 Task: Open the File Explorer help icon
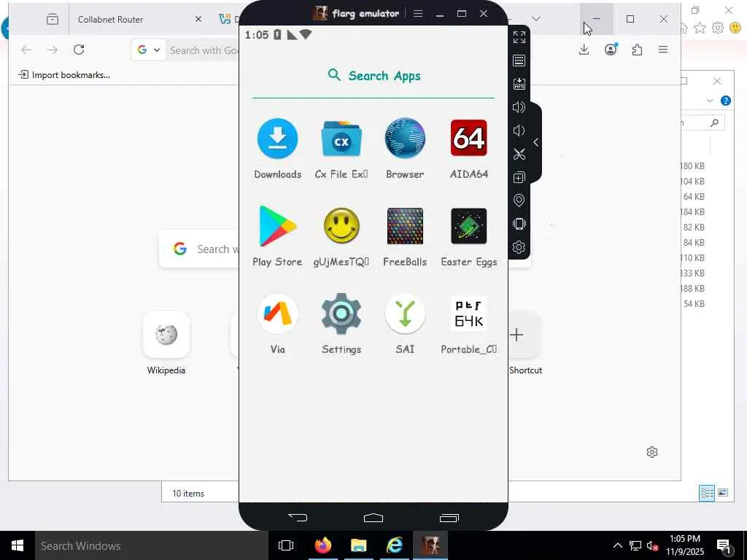[x=726, y=101]
